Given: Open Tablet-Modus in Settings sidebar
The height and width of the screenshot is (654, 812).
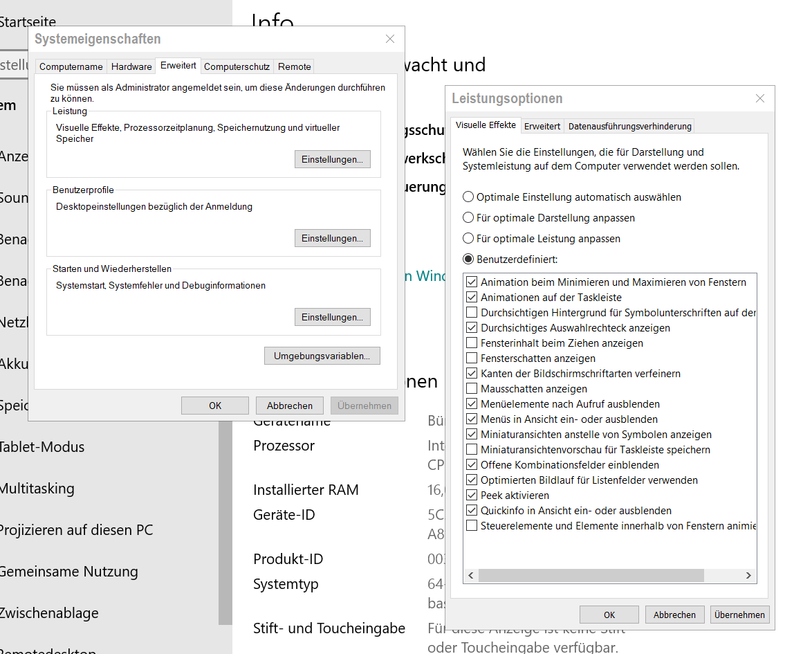Looking at the screenshot, I should pyautogui.click(x=42, y=446).
